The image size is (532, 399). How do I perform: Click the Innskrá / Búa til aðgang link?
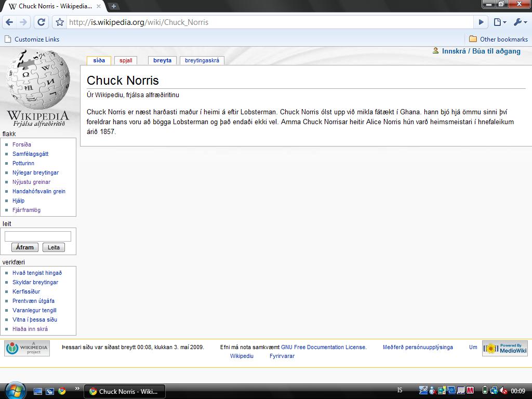point(481,51)
